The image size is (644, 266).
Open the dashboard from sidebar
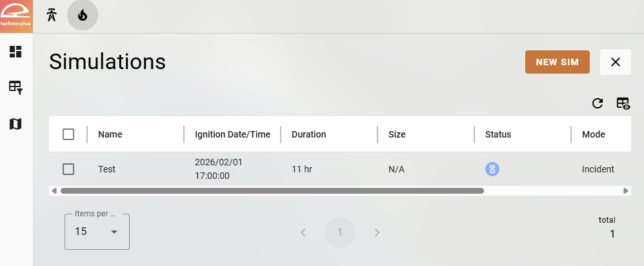pyautogui.click(x=15, y=52)
